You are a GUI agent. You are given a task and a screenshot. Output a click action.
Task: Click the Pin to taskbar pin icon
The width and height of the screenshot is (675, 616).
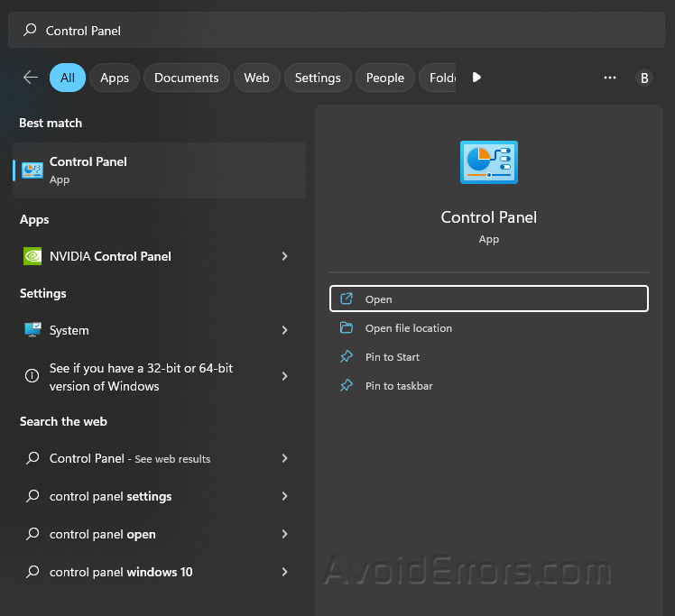pos(347,385)
